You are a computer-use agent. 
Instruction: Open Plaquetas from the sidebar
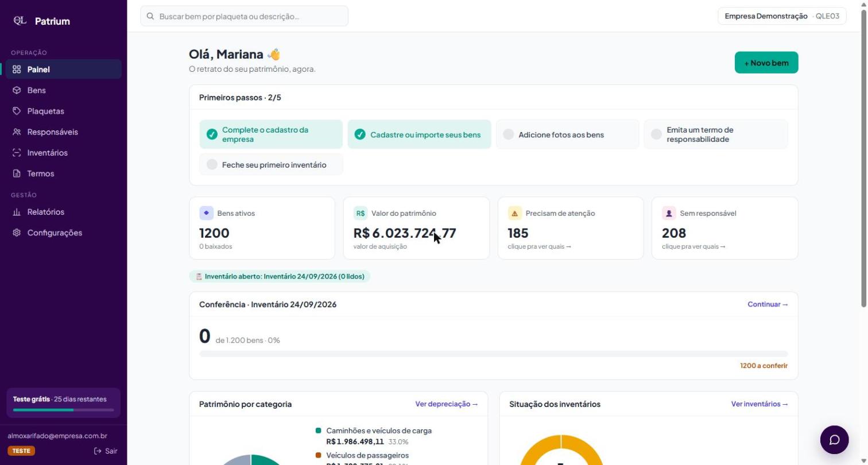pyautogui.click(x=64, y=111)
